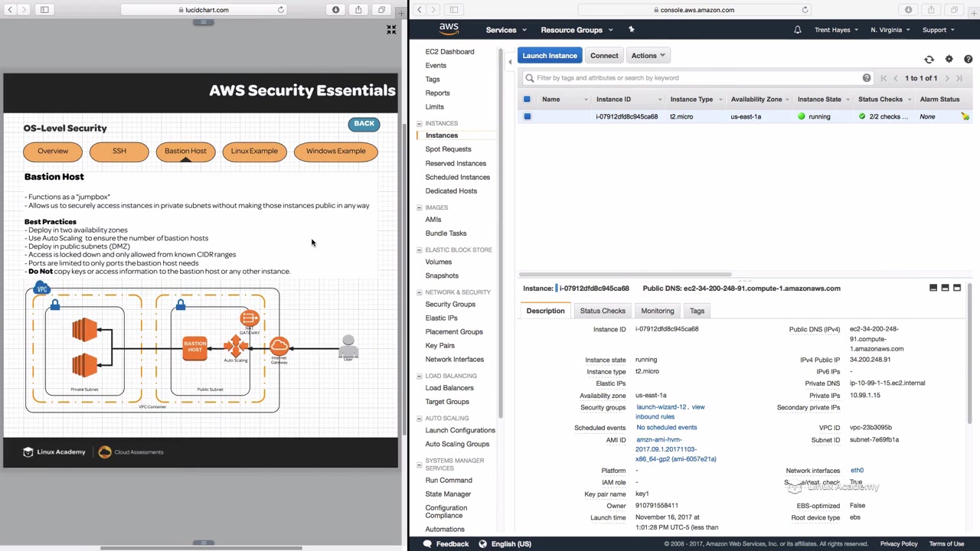Sort instances by the Instance Type column

691,99
